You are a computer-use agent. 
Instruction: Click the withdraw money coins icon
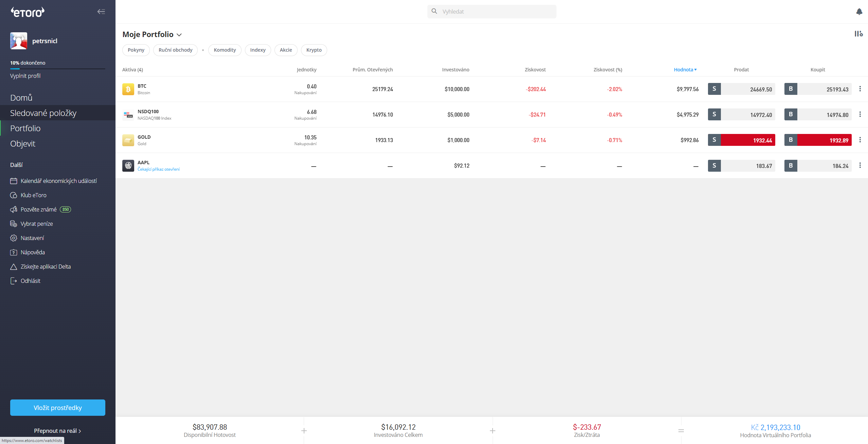14,224
